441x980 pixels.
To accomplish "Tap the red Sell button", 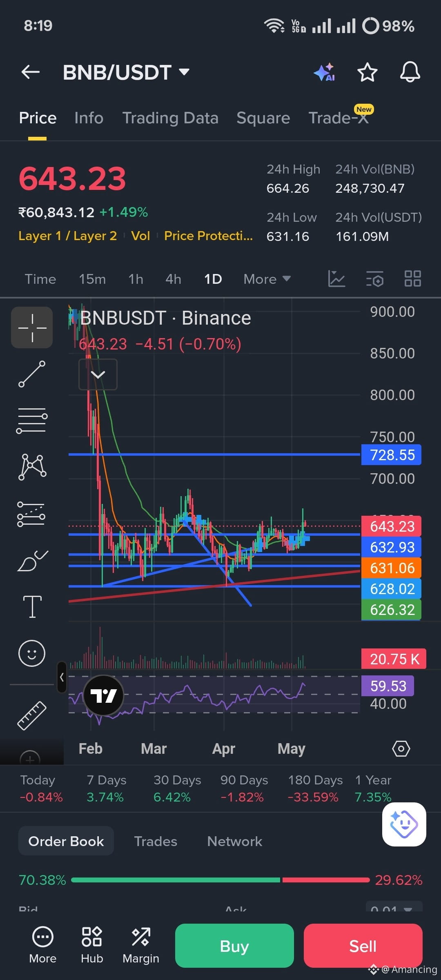I will coord(363,946).
